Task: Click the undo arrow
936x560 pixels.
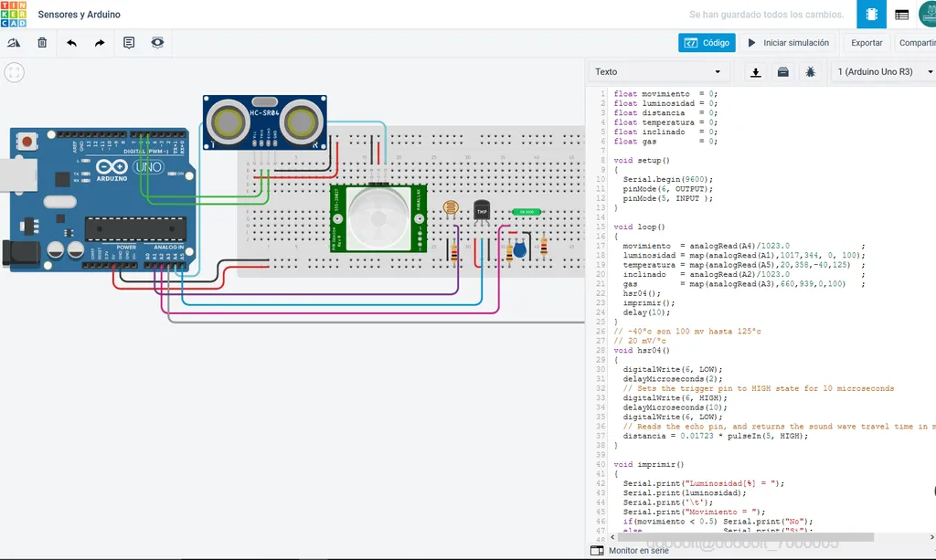Action: (71, 43)
